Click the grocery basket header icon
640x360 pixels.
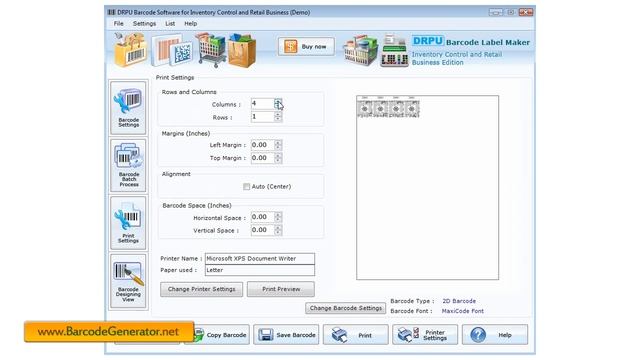click(x=360, y=50)
